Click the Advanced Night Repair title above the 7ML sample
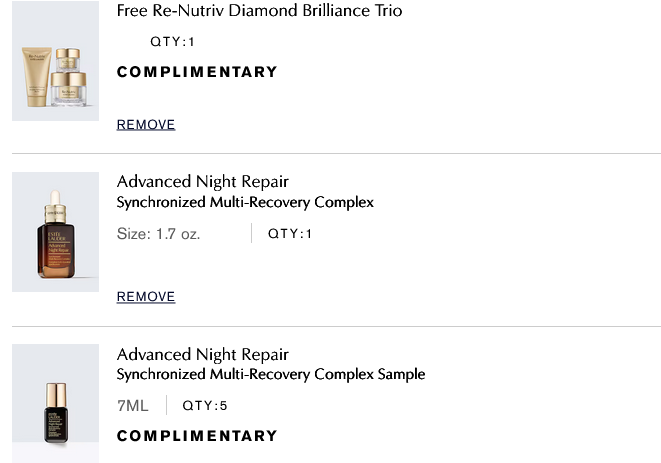Image resolution: width=661 pixels, height=463 pixels. coord(202,354)
